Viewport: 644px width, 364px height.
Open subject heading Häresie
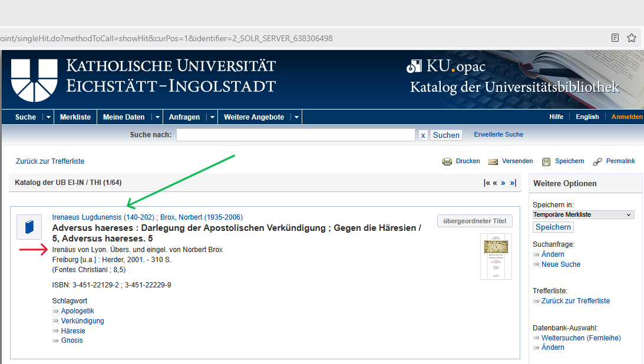(73, 331)
